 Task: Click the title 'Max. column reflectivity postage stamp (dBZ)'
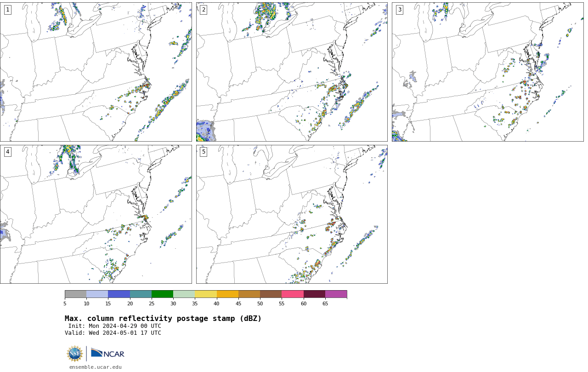coord(163,319)
